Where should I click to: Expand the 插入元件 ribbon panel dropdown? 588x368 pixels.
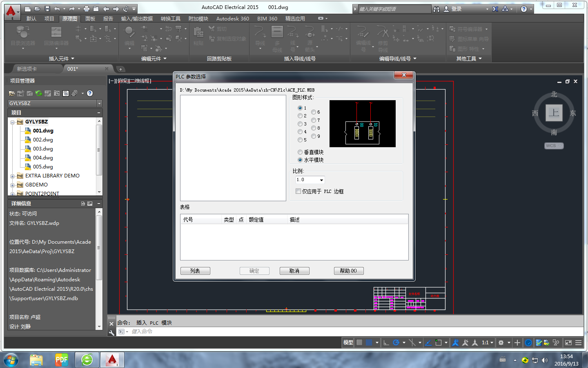click(62, 59)
